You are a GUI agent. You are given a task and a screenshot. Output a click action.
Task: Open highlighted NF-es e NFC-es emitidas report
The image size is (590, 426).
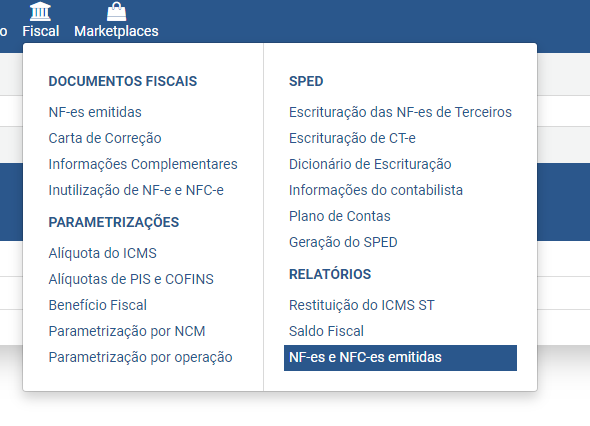pyautogui.click(x=400, y=358)
